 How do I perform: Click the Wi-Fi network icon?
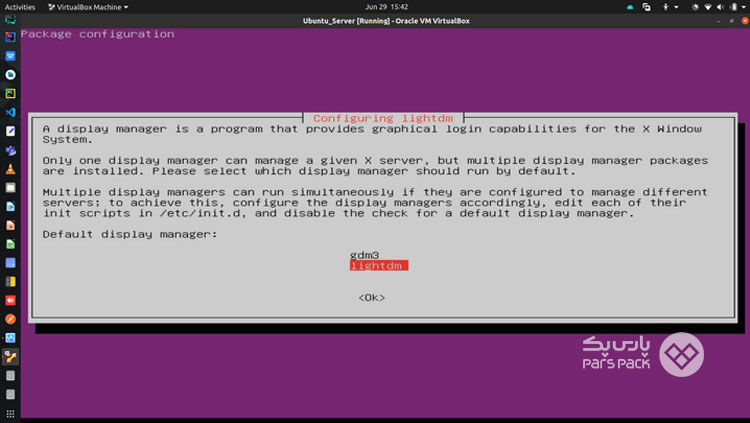click(x=708, y=7)
